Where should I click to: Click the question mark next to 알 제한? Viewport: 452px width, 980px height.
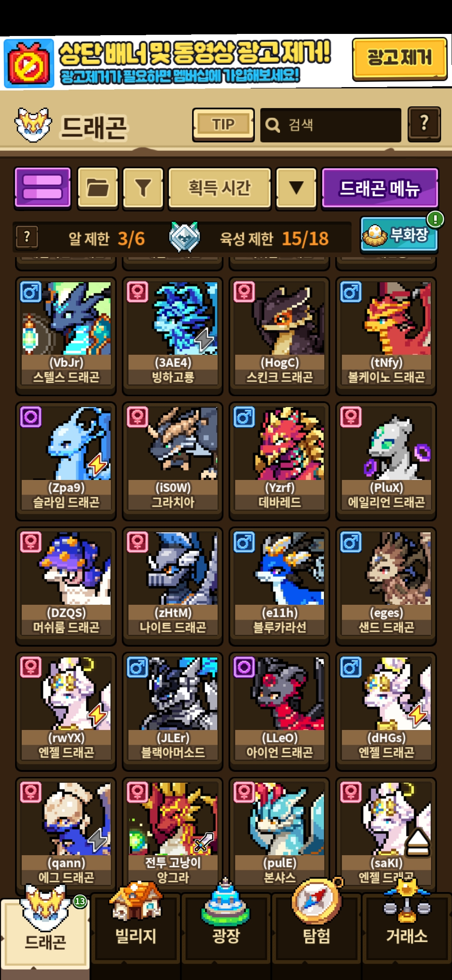(x=27, y=237)
